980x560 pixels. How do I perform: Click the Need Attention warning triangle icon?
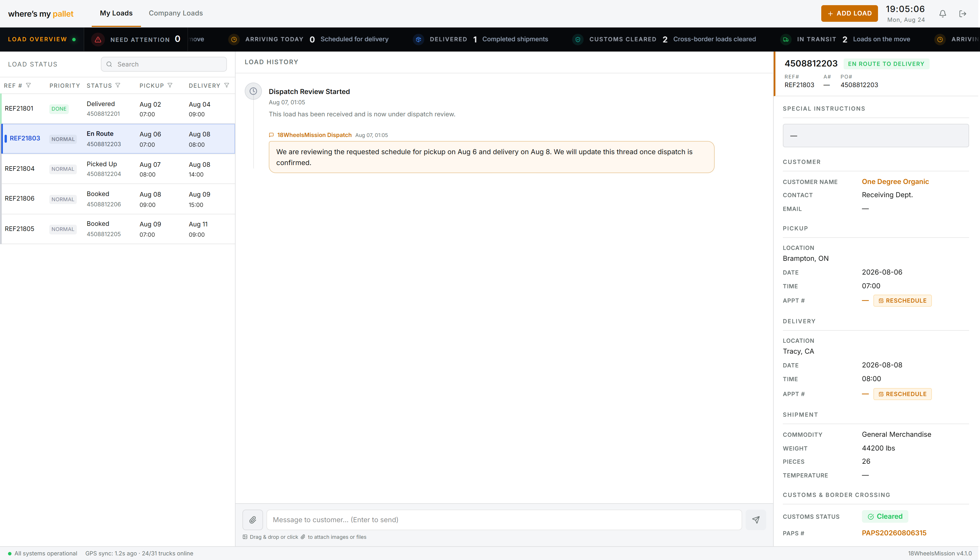tap(98, 39)
